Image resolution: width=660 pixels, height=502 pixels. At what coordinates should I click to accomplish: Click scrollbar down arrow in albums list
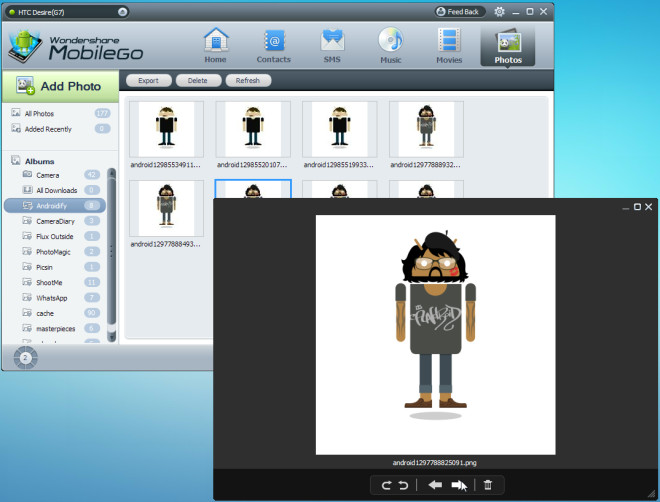pos(112,337)
